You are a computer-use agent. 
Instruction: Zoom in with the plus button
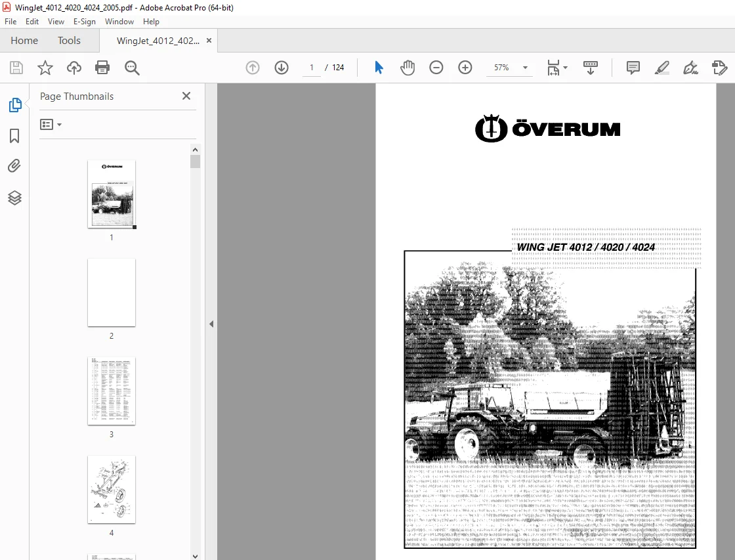tap(465, 68)
